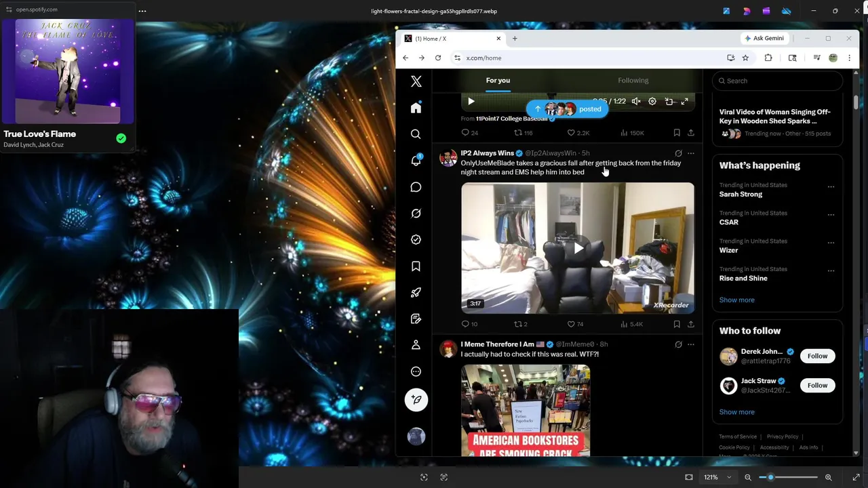Open the Chrome three-dot menu

coord(849,58)
